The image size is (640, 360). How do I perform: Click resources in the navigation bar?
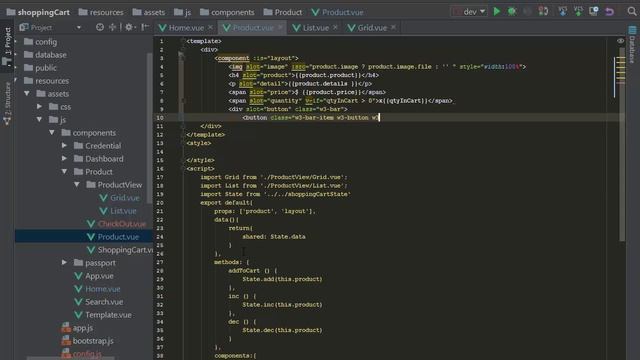tap(101, 12)
